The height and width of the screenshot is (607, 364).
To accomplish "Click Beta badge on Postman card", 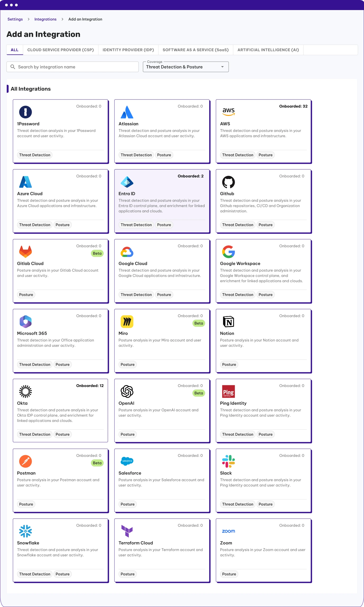I will tap(97, 463).
